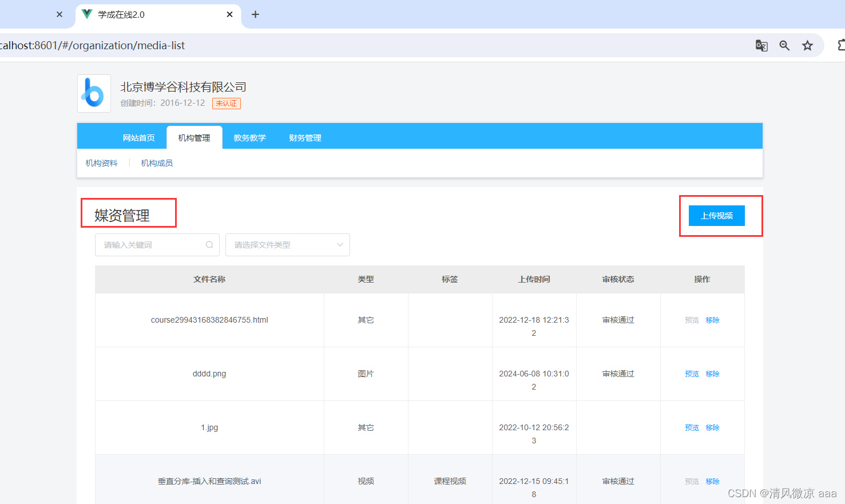Image resolution: width=845 pixels, height=504 pixels.
Task: Select the 机构管理 navigation tab
Action: [x=194, y=138]
